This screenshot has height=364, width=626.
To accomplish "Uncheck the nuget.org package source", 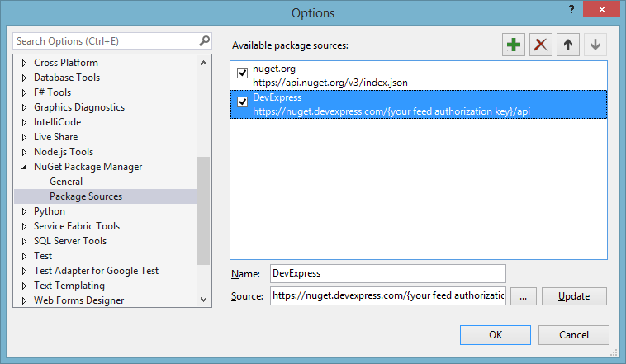I will click(242, 73).
